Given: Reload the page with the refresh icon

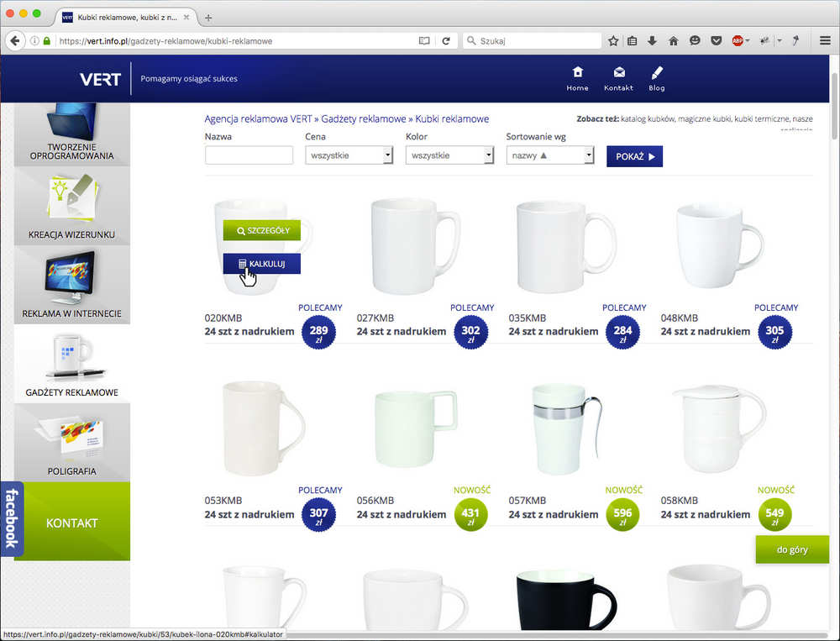Looking at the screenshot, I should point(446,40).
